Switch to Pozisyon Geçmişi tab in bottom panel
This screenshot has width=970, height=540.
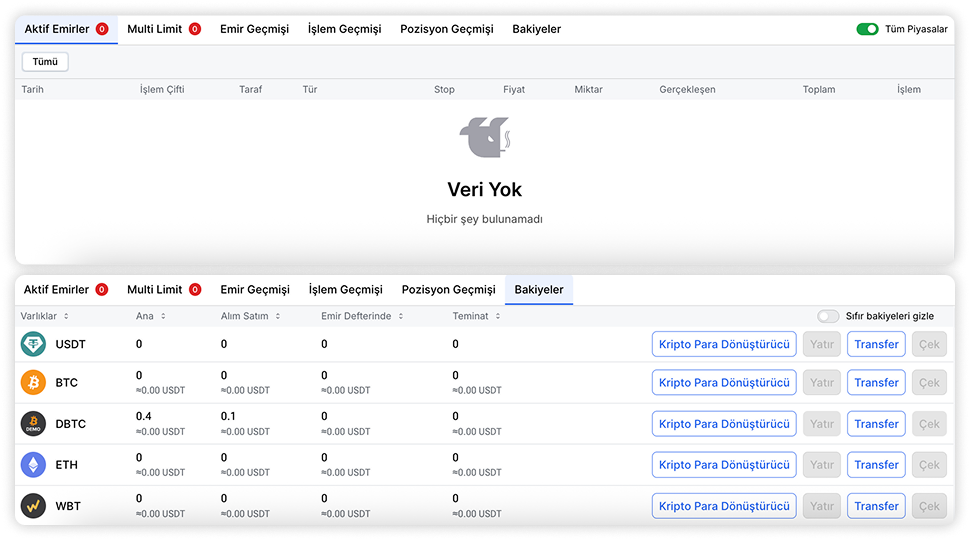[x=448, y=290]
